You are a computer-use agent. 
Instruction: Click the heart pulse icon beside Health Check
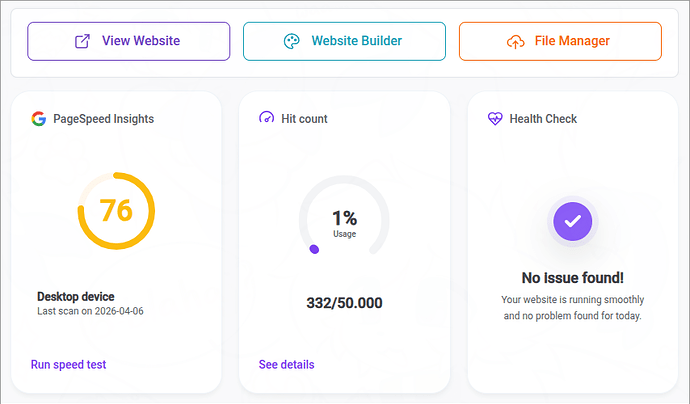click(x=495, y=119)
